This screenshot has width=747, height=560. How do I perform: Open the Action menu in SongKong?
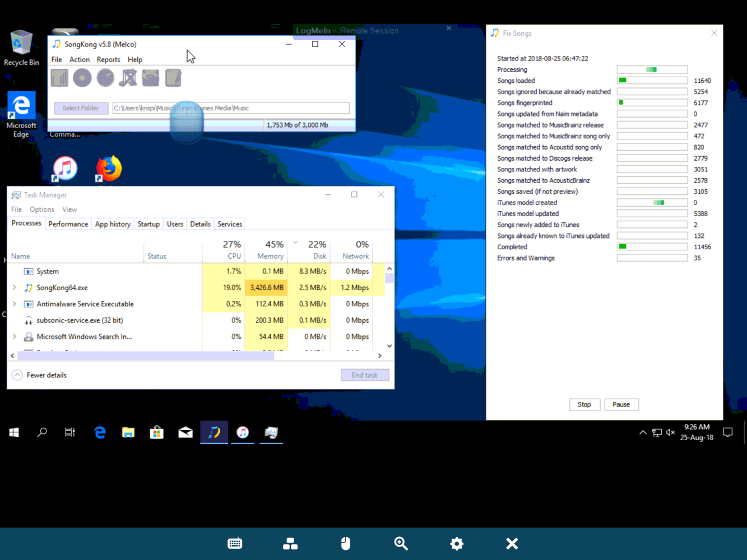(79, 59)
